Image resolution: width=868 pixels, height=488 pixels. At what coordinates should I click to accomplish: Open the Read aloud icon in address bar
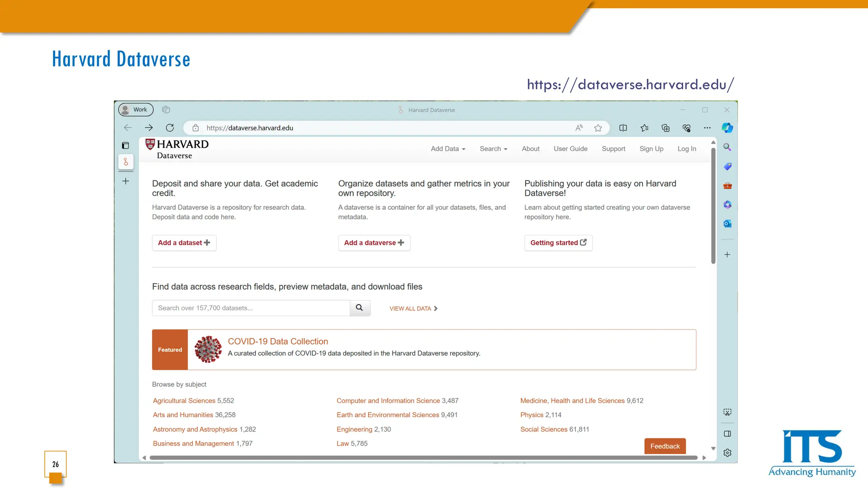coord(579,128)
